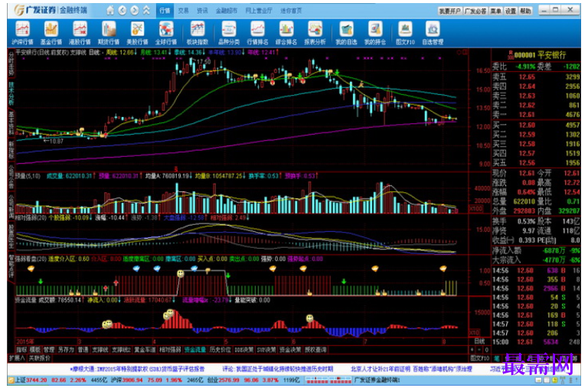This screenshot has width=588, height=388.
Task: Click the 设置 settings button
Action: 511,11
